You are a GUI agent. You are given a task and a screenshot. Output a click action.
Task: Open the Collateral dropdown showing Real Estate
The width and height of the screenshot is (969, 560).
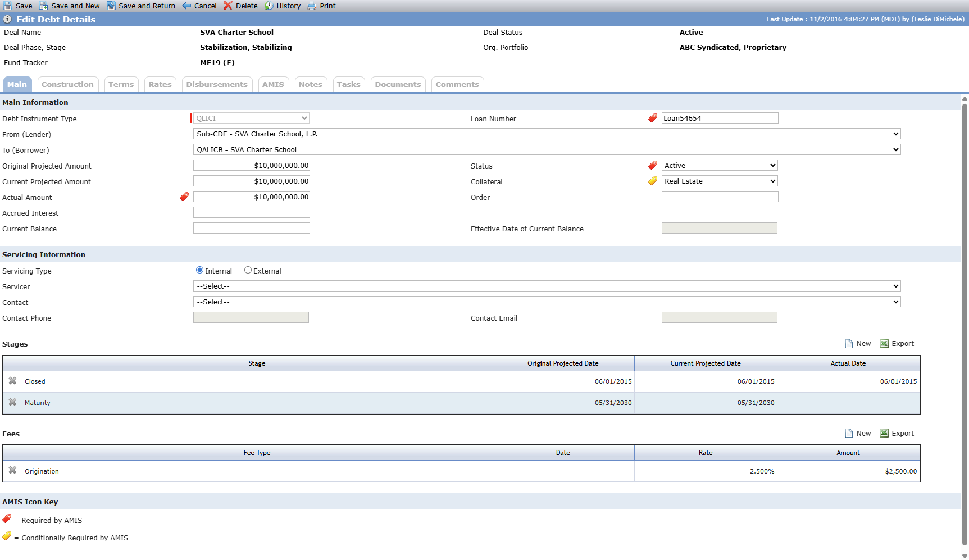point(720,181)
